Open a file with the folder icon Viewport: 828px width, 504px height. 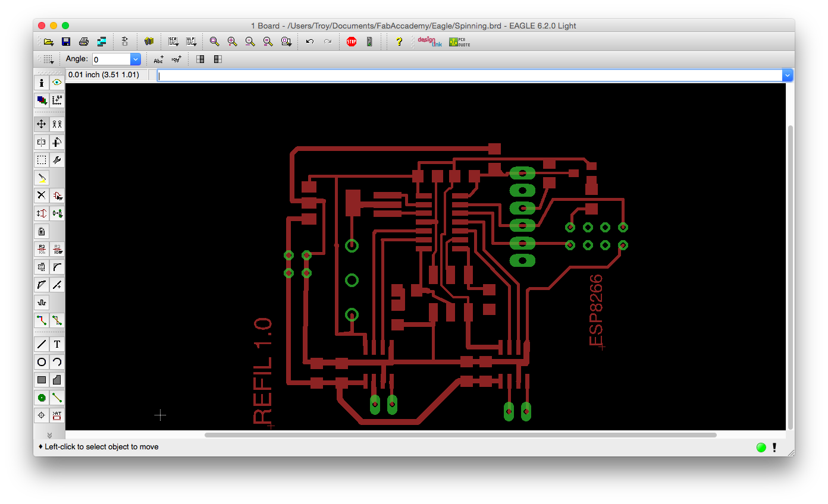point(49,42)
